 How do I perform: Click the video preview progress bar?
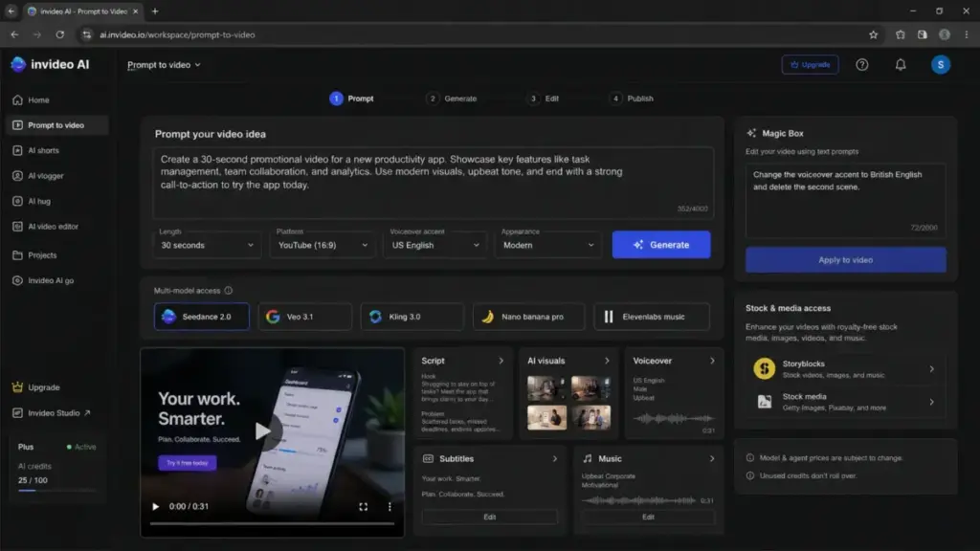pyautogui.click(x=272, y=523)
